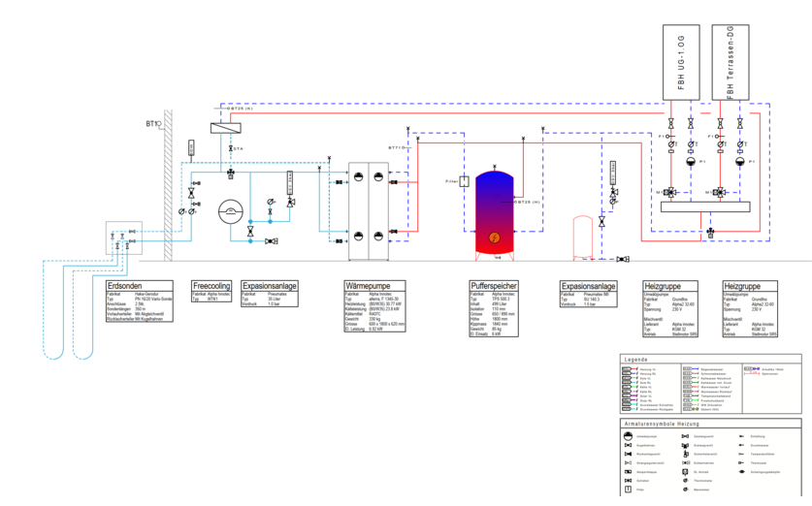This screenshot has width=812, height=506.
Task: Click the Expasionsanlage heading above SU 140.3
Action: (588, 286)
